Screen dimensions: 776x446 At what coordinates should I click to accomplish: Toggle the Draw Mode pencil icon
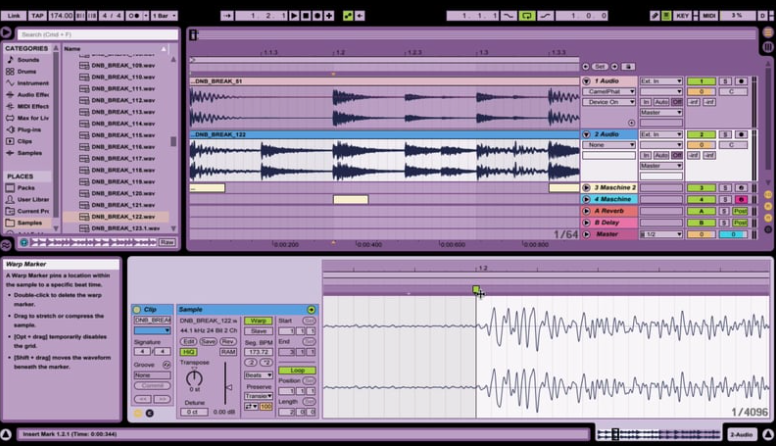coord(655,16)
